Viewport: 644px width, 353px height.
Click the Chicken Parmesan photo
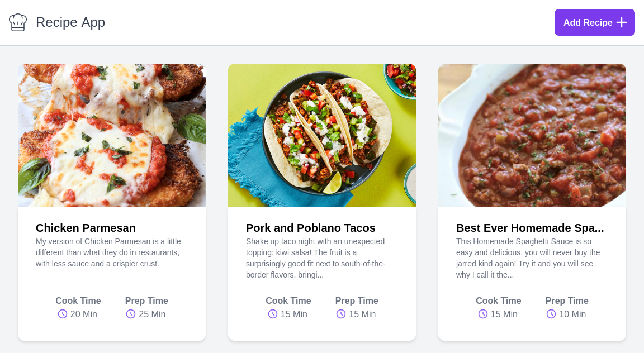(112, 135)
